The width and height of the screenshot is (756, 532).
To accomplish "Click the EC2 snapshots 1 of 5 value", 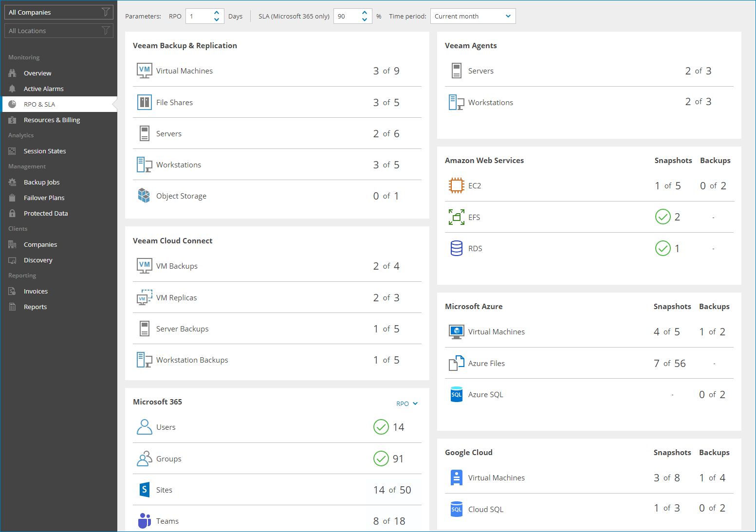I will tap(668, 186).
